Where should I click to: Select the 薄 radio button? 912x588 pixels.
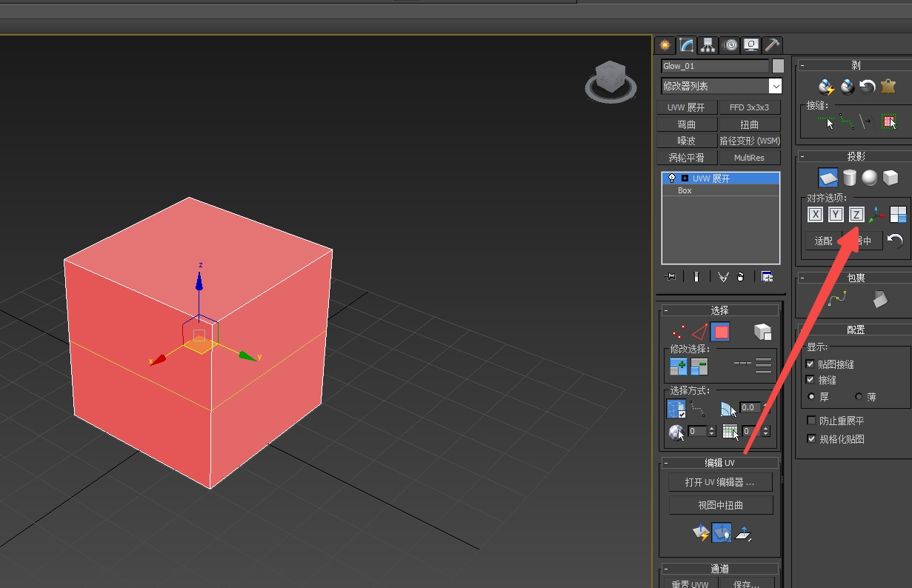[859, 397]
